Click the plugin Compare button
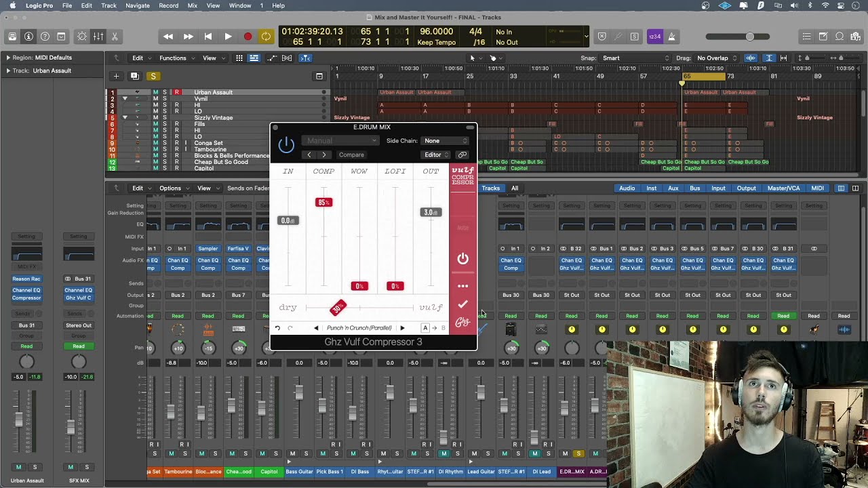This screenshot has width=868, height=488. 351,155
